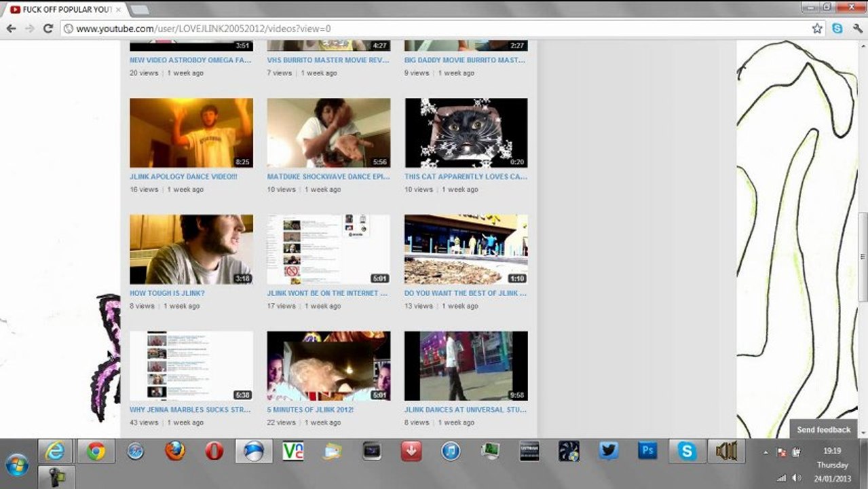Open the JLINK WONT BE ON THE INTERNET thumbnail
This screenshot has height=489, width=868.
pos(328,249)
